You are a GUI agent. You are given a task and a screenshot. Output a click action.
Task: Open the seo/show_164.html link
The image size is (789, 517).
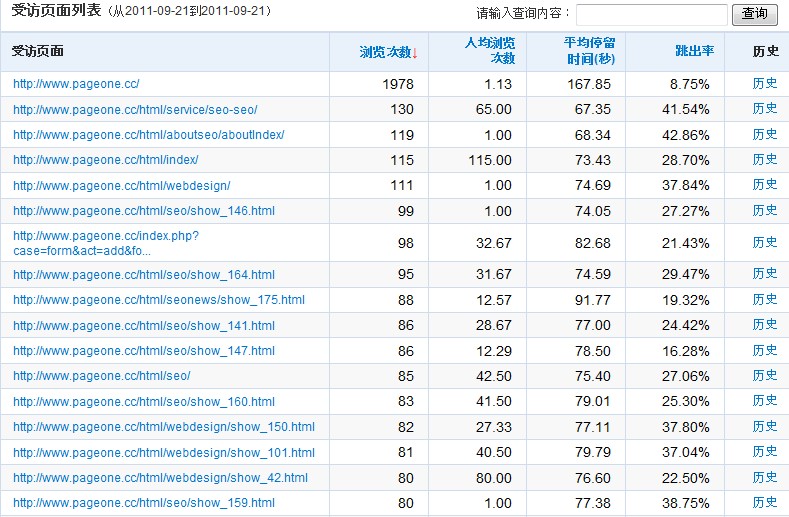[x=144, y=274]
